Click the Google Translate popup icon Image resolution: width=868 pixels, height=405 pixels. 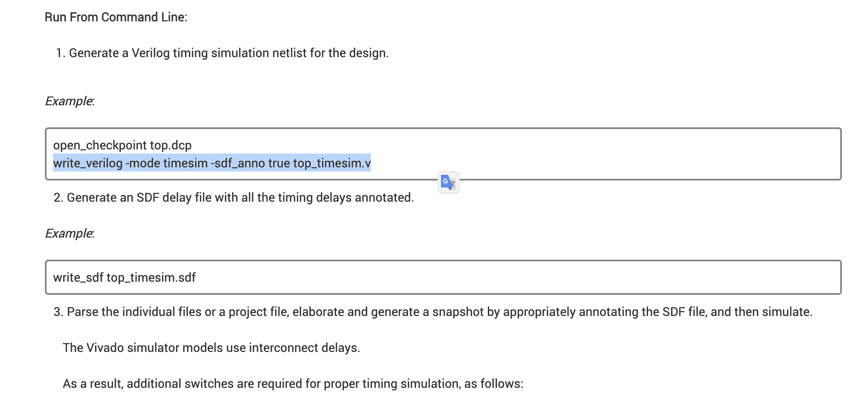(x=448, y=182)
